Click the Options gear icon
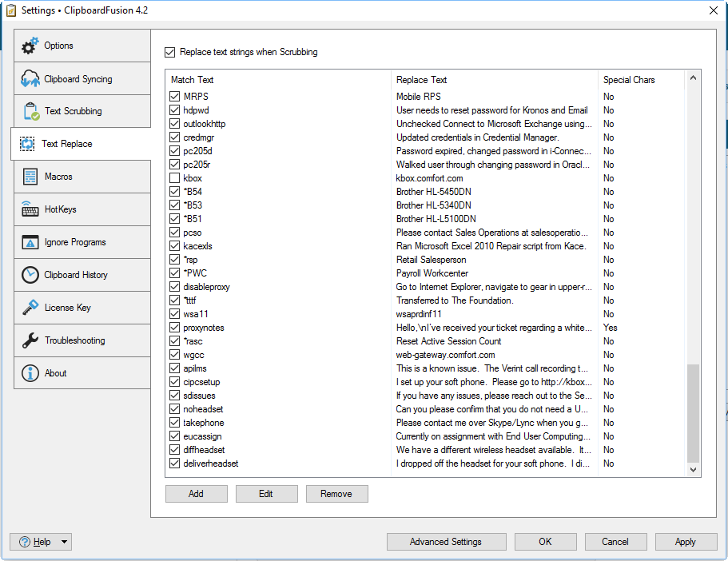 point(30,46)
